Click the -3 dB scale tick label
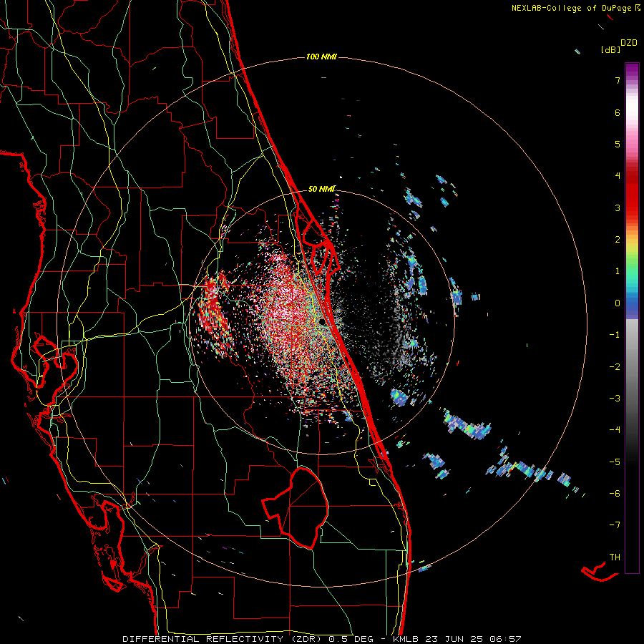 pyautogui.click(x=615, y=399)
